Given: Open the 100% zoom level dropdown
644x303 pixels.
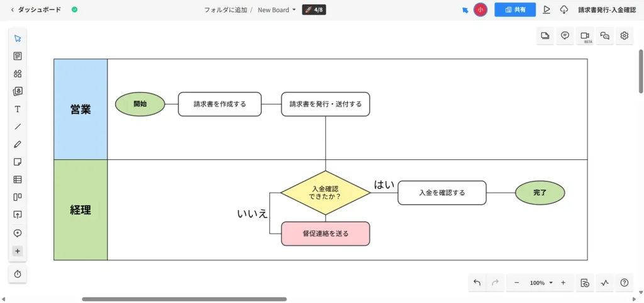Looking at the screenshot, I should (x=541, y=283).
